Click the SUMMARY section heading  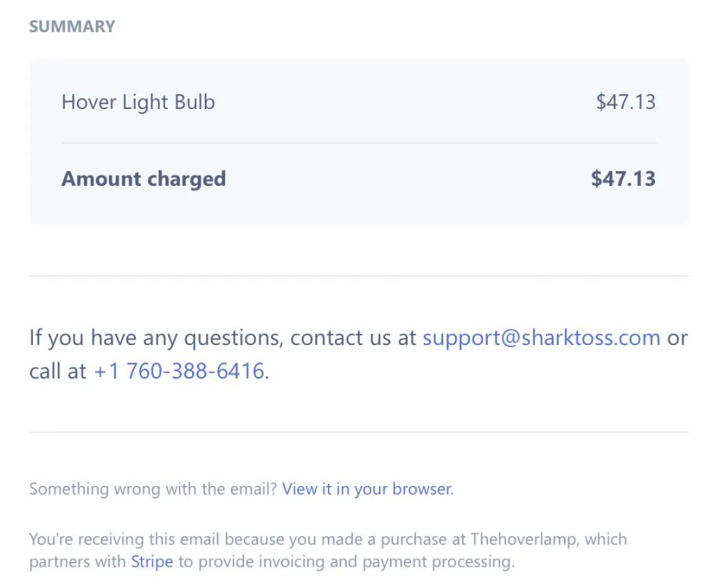click(72, 27)
